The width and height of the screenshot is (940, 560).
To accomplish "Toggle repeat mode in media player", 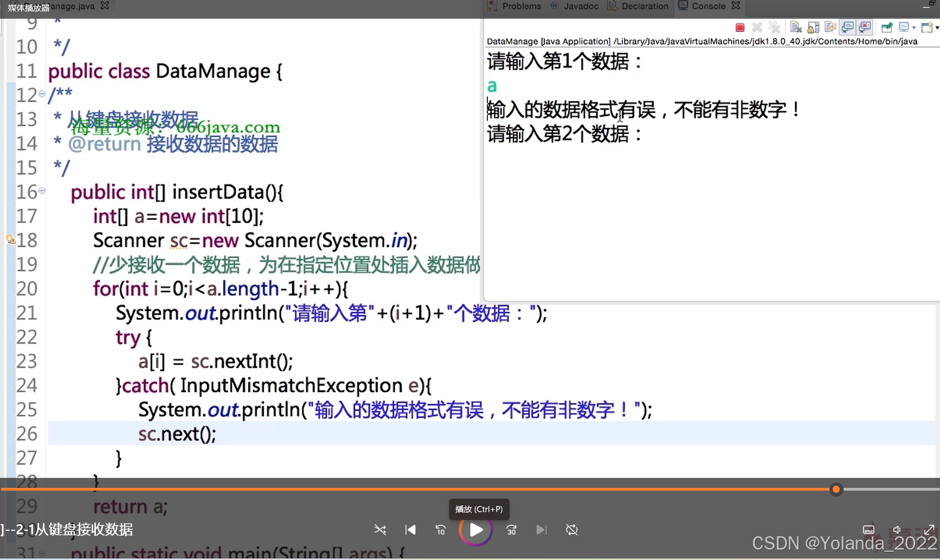I will [572, 530].
